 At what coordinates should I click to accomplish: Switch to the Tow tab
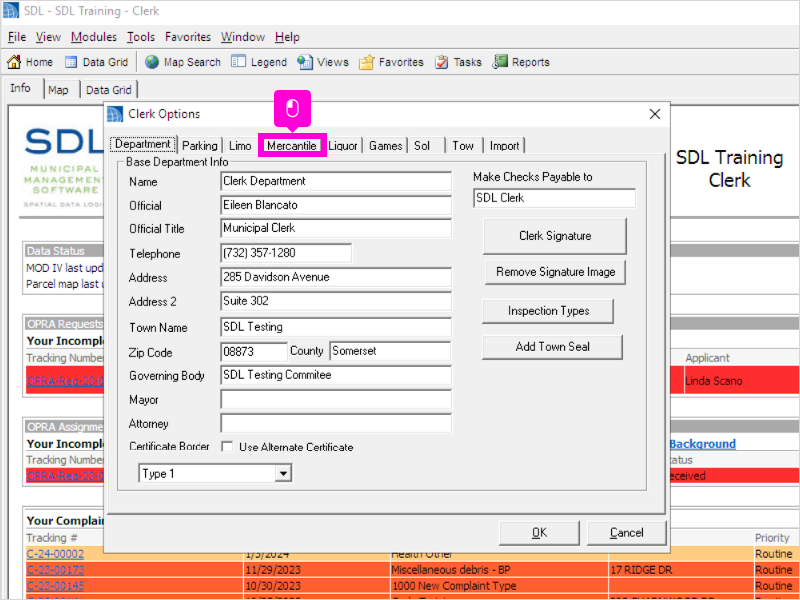point(463,146)
